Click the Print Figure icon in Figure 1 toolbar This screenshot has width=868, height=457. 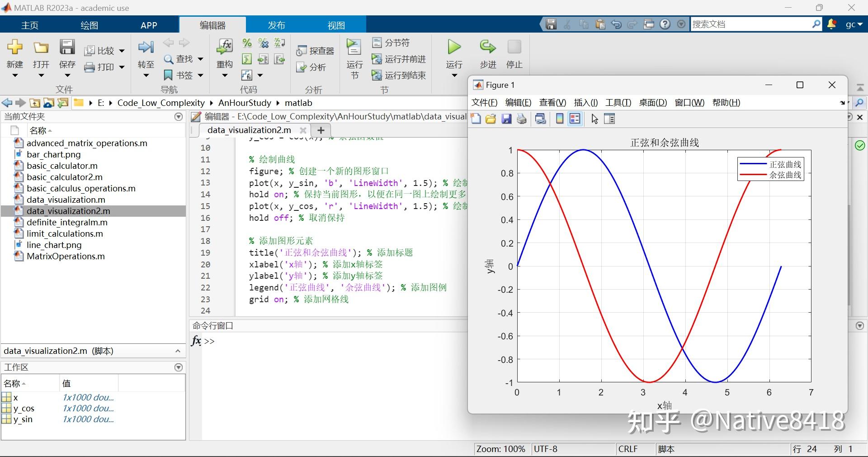(522, 119)
